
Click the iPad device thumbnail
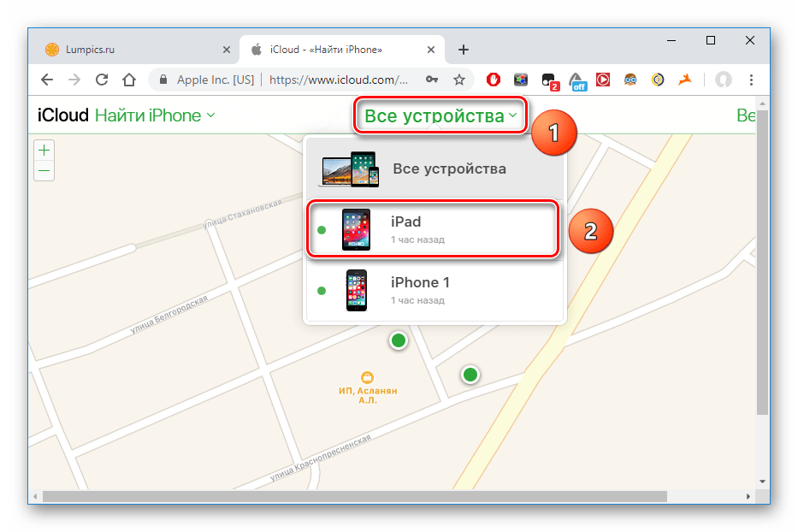coord(356,229)
